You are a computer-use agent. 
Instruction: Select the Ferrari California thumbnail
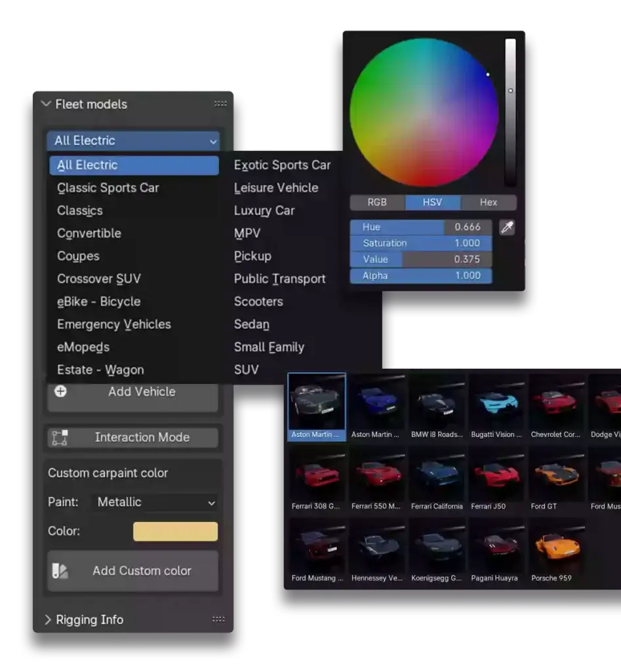point(437,479)
